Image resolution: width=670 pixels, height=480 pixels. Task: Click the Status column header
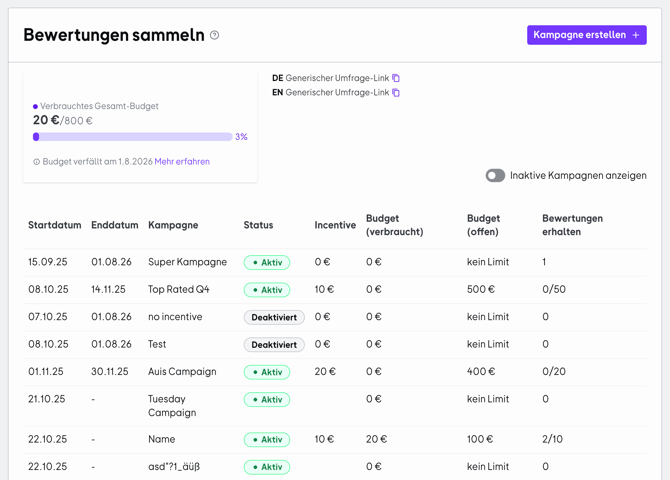pyautogui.click(x=258, y=225)
